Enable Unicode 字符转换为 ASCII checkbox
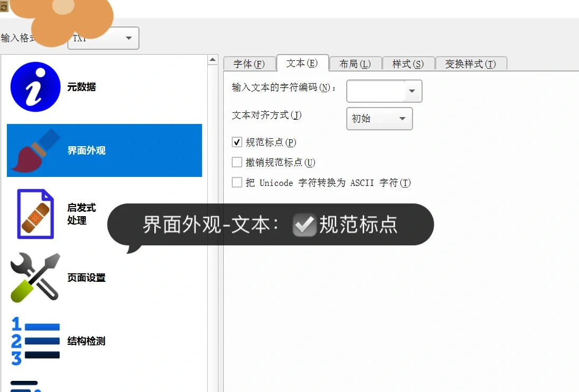The image size is (579, 392). click(236, 182)
